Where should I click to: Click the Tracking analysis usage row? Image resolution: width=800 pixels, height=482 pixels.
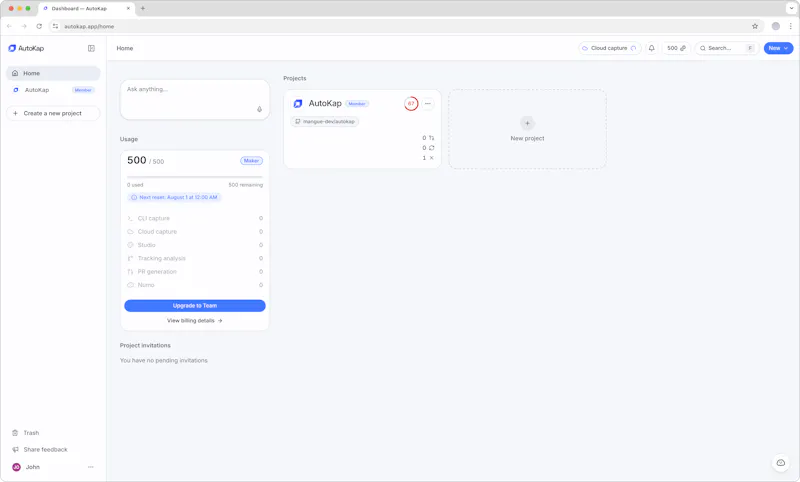pos(195,259)
